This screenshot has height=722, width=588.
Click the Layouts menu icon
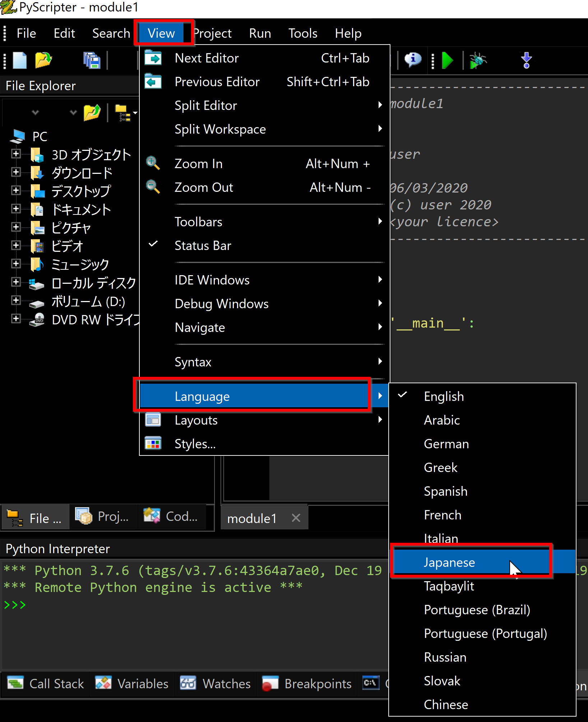click(x=153, y=420)
